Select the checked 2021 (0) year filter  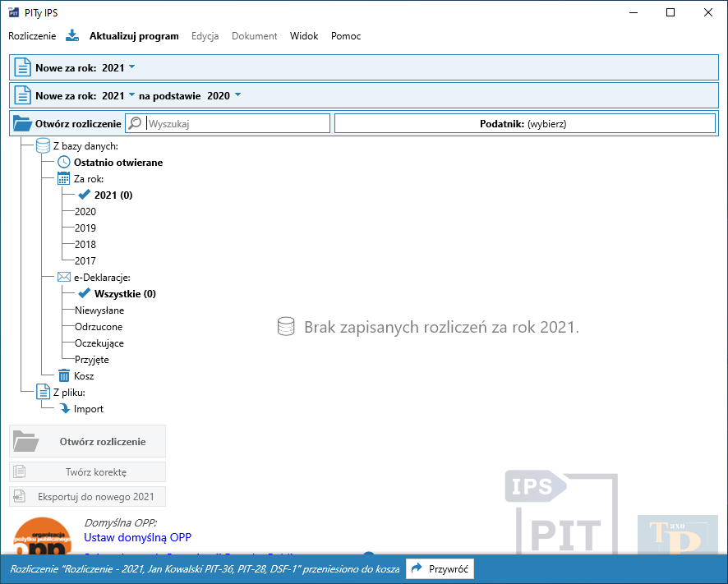113,195
